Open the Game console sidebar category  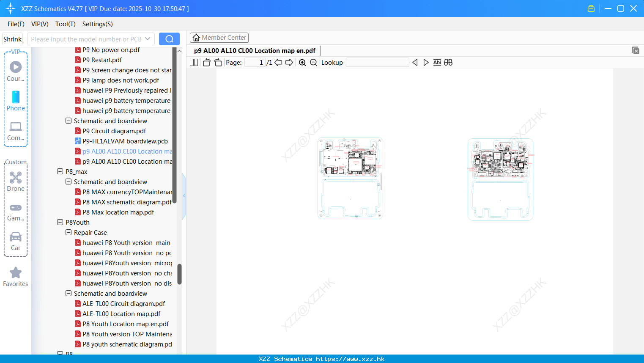(16, 212)
